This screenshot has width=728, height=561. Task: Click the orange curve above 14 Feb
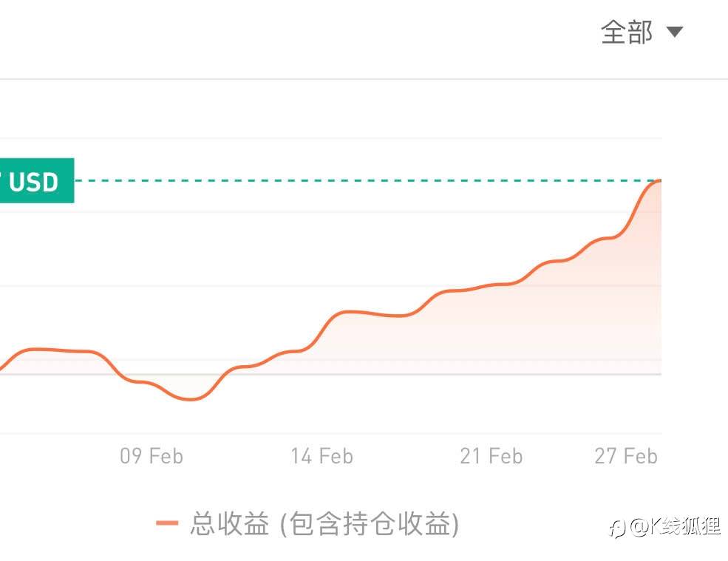coord(322,330)
